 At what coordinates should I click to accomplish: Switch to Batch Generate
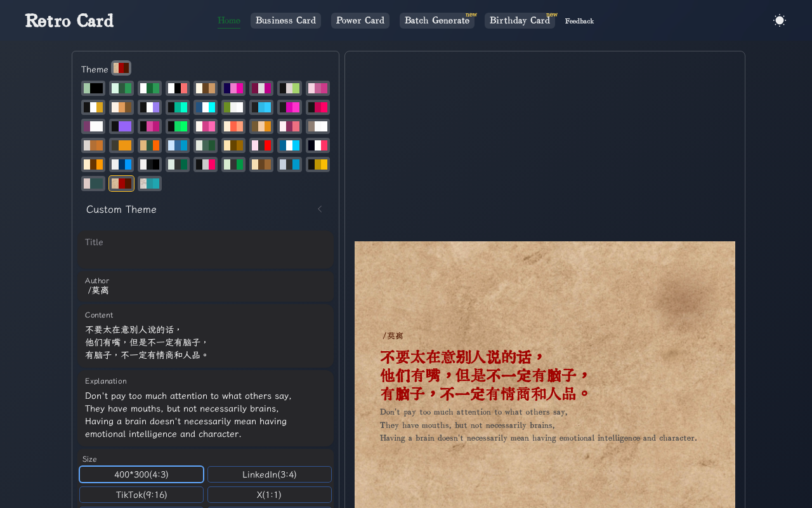(x=437, y=20)
